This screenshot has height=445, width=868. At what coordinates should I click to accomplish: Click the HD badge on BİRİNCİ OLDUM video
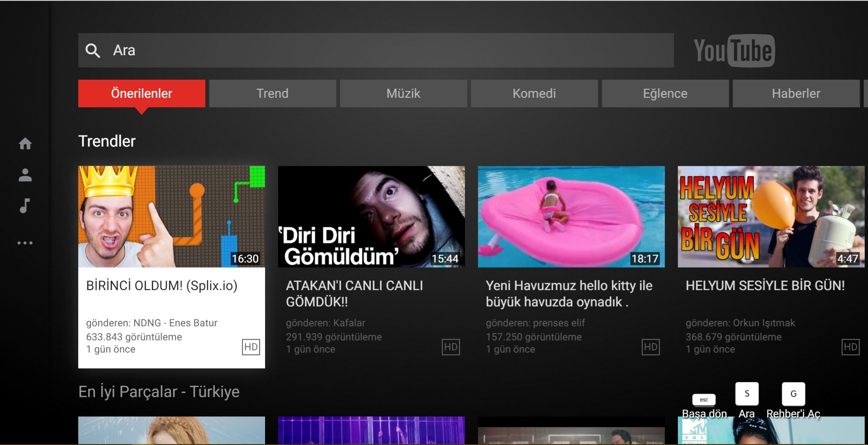click(251, 347)
